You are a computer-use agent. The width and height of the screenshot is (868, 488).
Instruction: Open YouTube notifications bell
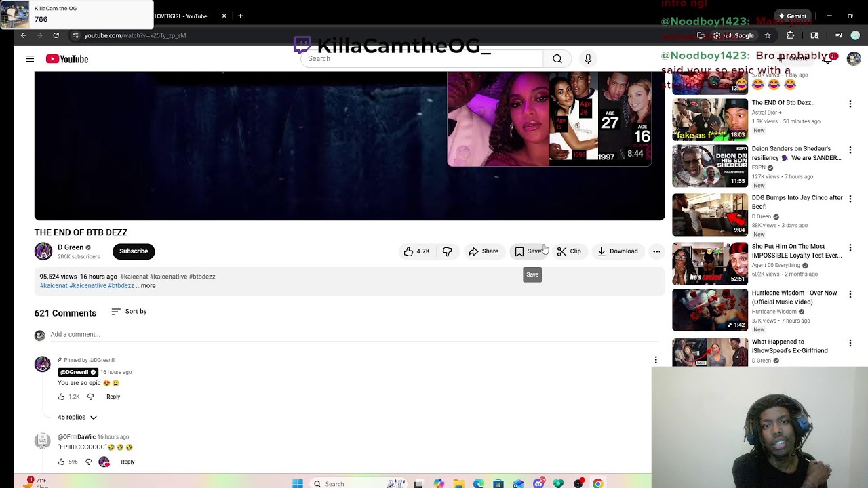pos(828,59)
